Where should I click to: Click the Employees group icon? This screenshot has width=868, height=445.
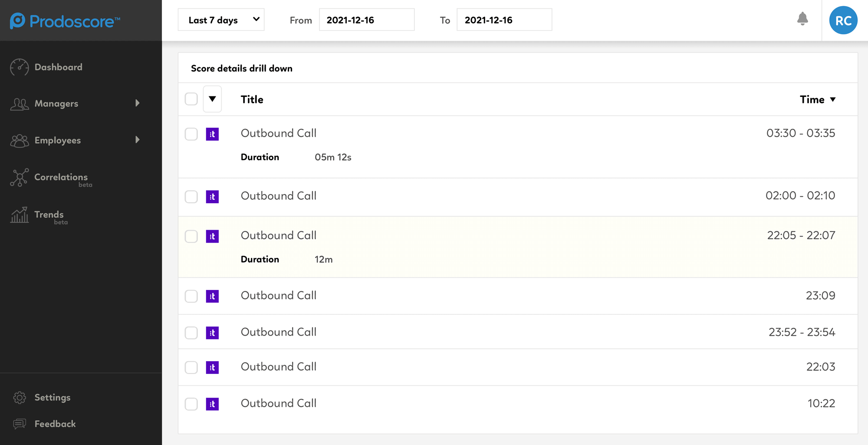(20, 141)
